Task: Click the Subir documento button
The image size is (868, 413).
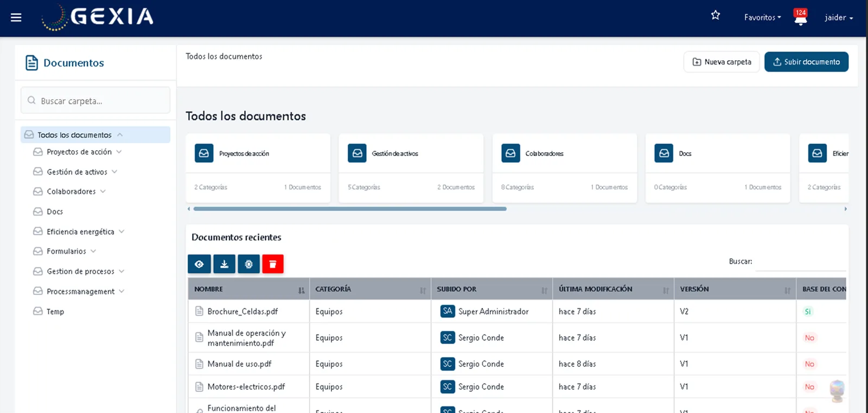Action: (806, 62)
